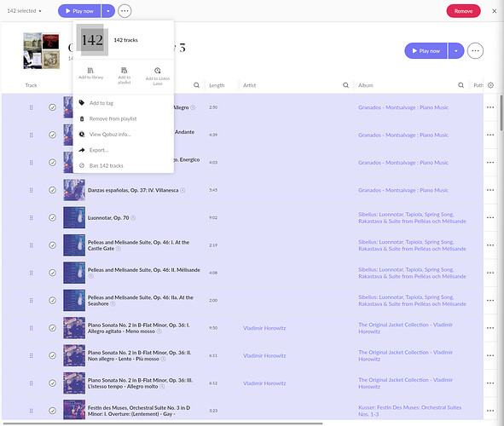Click the red Remove button
Image resolution: width=504 pixels, height=426 pixels.
[x=463, y=11]
